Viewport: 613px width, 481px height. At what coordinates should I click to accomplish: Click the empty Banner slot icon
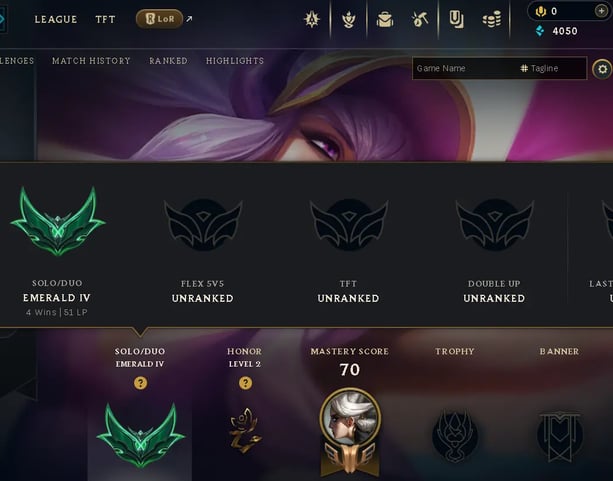[x=559, y=436]
